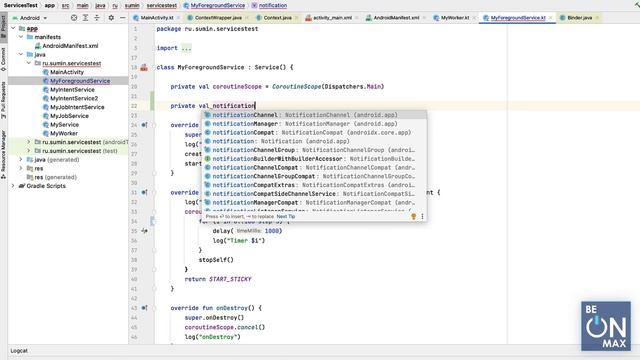Expand ru.sumin.servicestest (test) package

[x=29, y=151]
